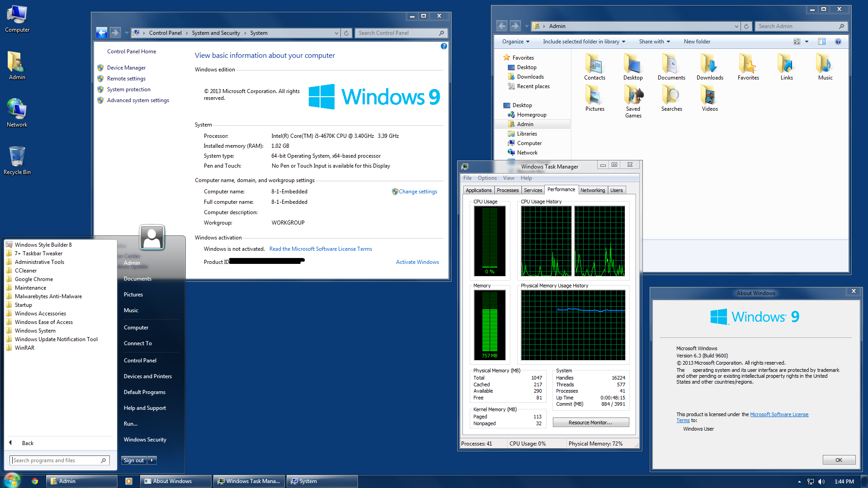Launch Google Chrome from the Start menu

click(33, 279)
